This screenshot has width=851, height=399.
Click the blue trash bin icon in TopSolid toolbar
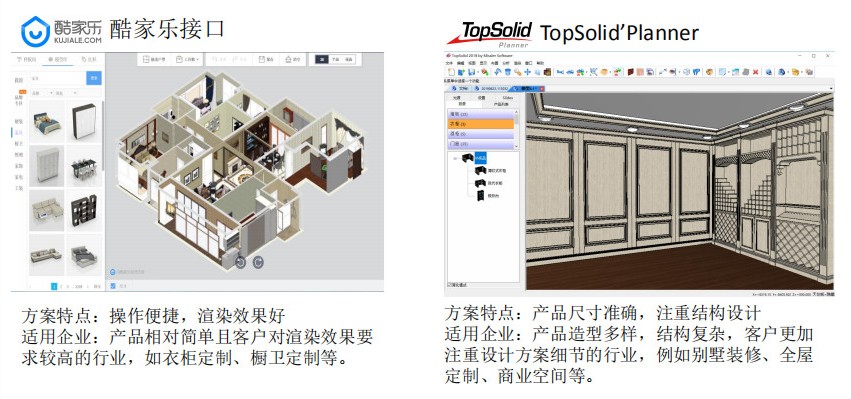tap(508, 72)
